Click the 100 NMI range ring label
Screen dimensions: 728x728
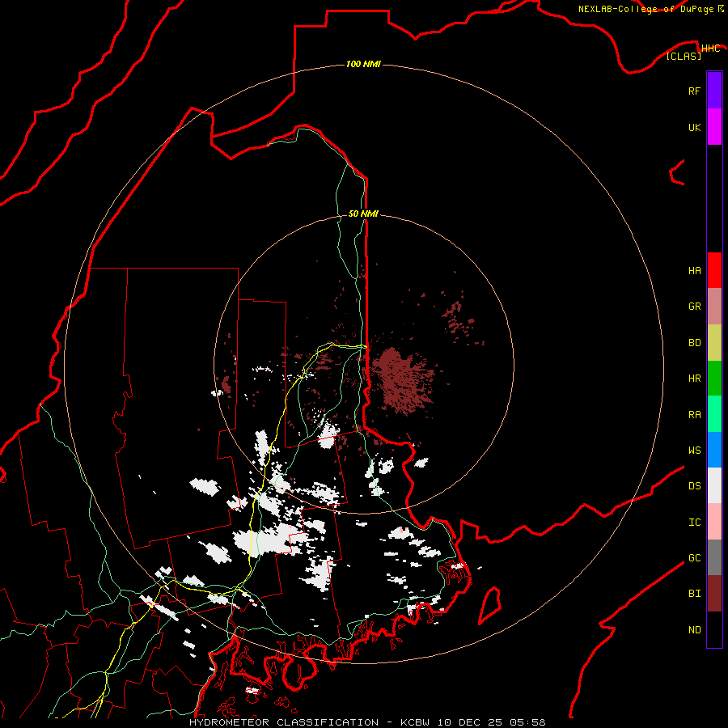(x=363, y=64)
